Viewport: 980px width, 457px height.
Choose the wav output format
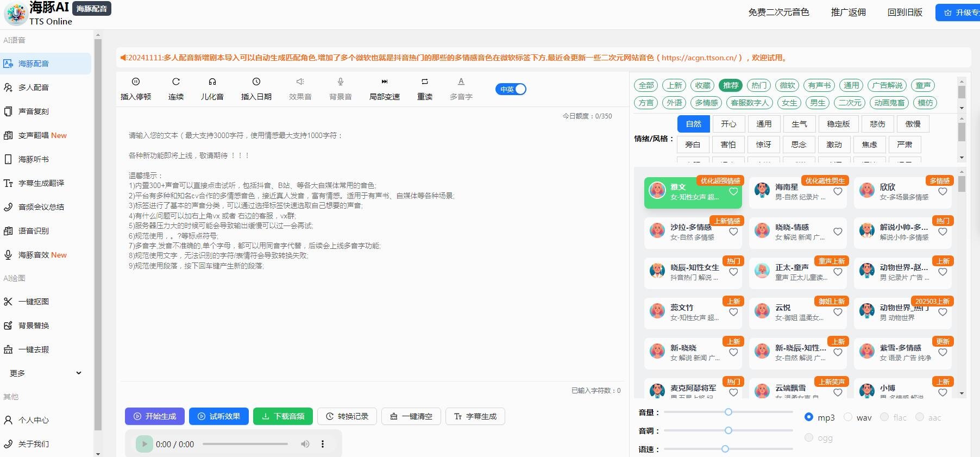848,417
